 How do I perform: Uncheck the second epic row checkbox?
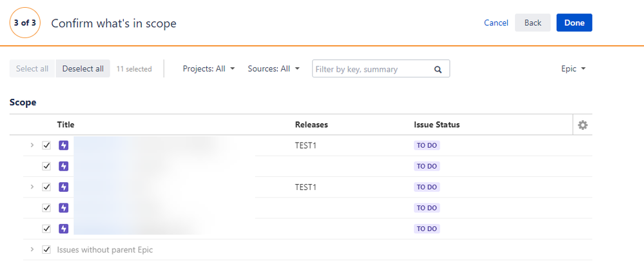(x=46, y=167)
